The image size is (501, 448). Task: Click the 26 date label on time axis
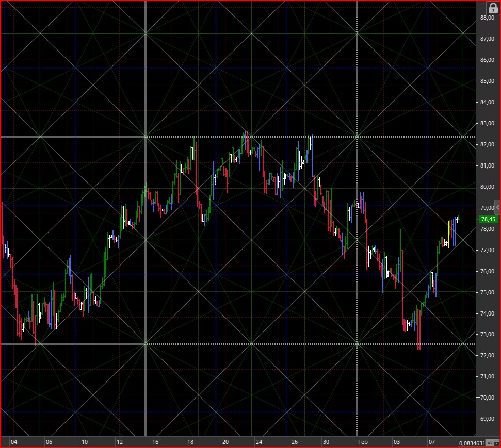tap(294, 442)
